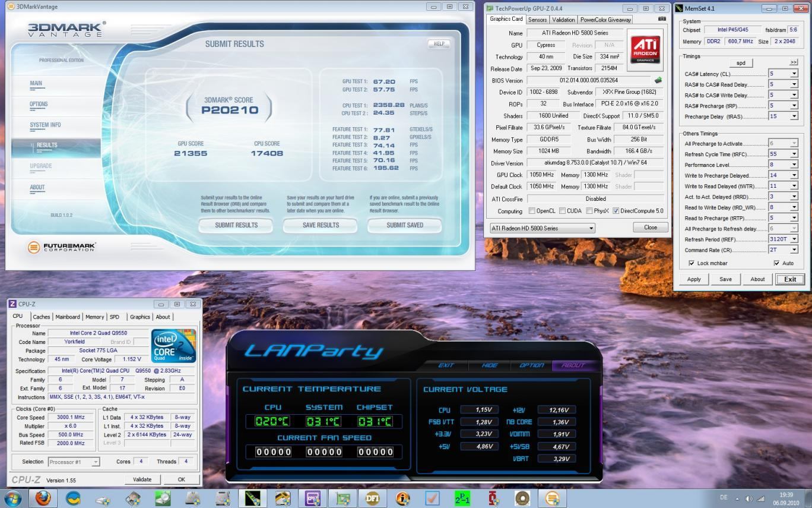812x508 pixels.
Task: Open the Windows Start menu orb
Action: pos(13,498)
